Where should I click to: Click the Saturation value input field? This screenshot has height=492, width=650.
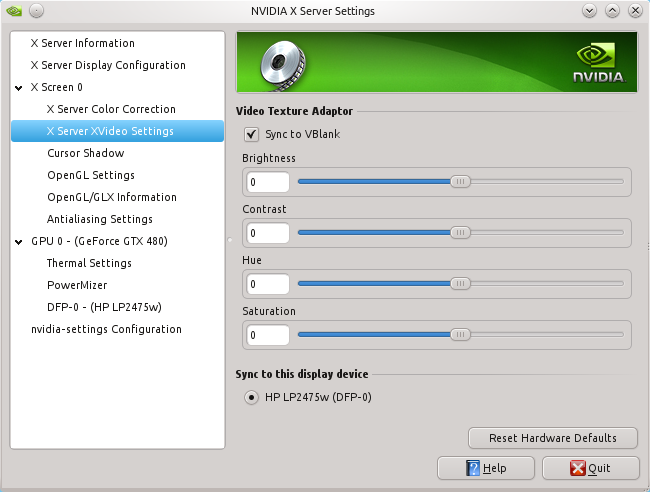coord(268,335)
